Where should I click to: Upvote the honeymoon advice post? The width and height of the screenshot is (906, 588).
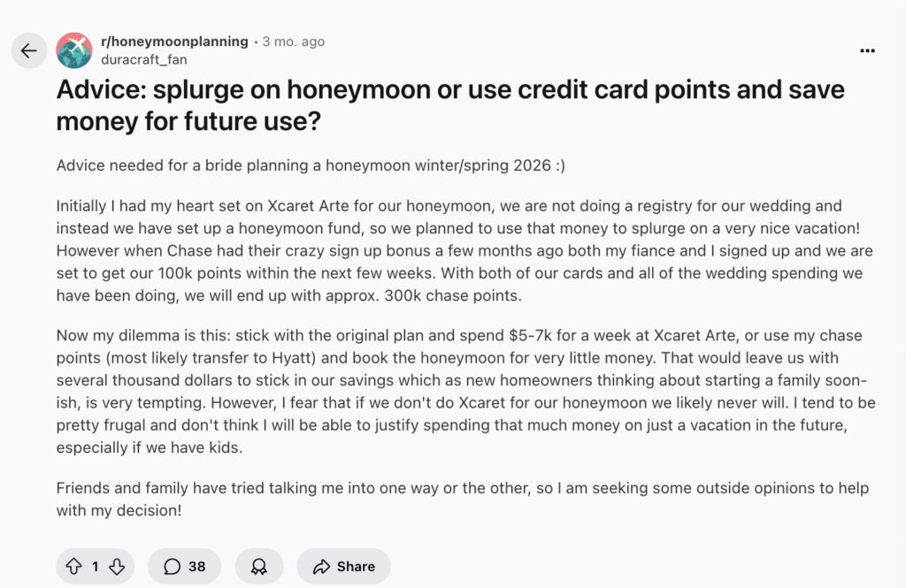click(73, 566)
